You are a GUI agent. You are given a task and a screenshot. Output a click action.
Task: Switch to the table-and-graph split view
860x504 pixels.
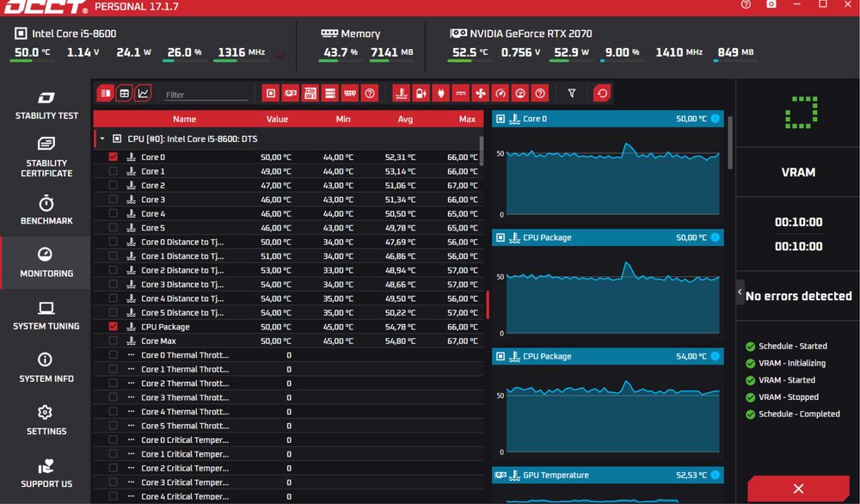click(x=105, y=93)
